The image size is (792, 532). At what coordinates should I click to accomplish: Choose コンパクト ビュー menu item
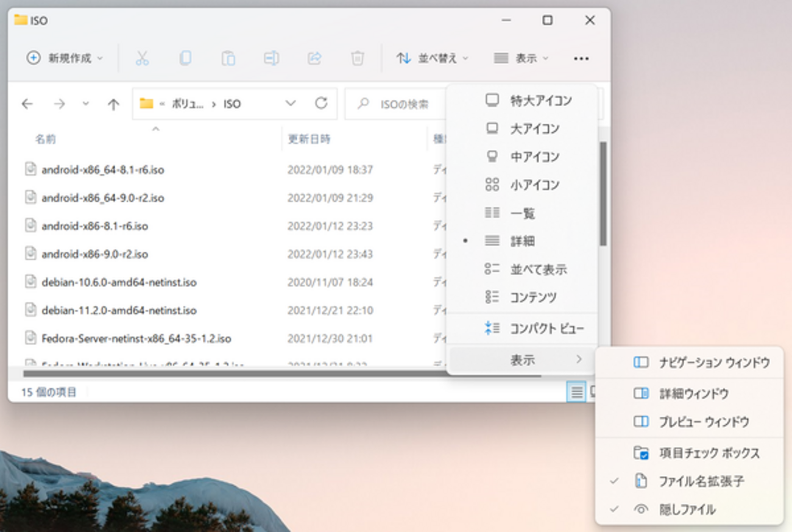pos(546,328)
